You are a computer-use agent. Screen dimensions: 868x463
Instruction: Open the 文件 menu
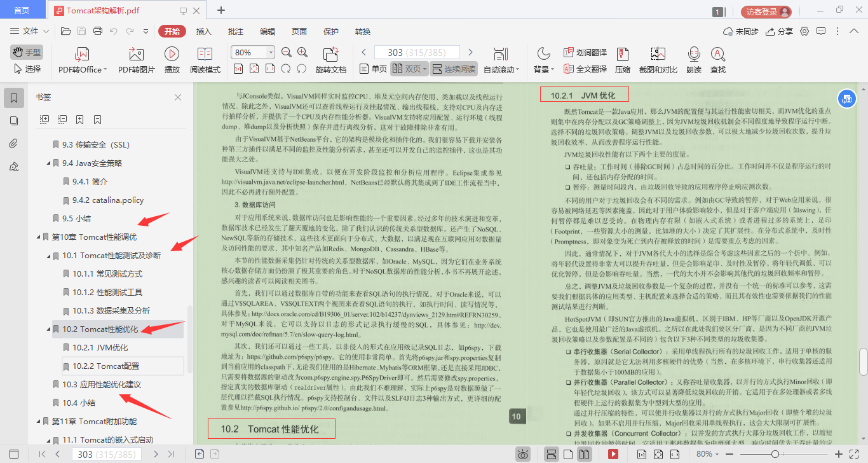30,31
